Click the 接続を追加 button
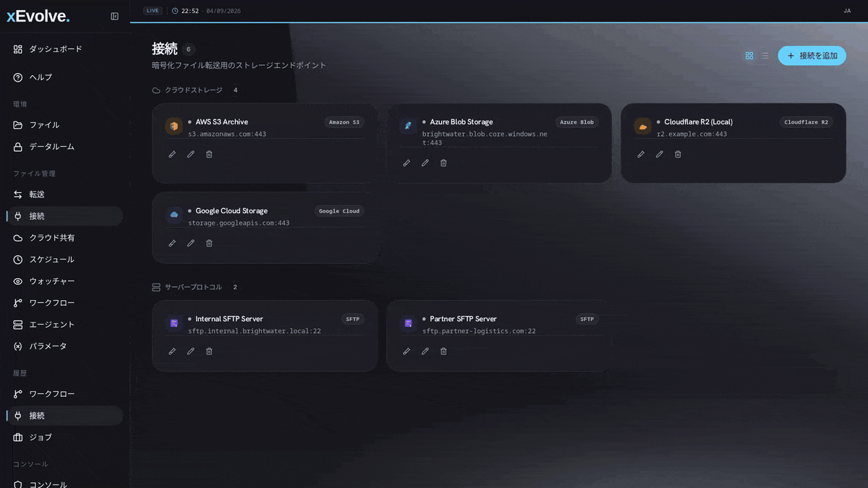Image resolution: width=868 pixels, height=488 pixels. [812, 56]
